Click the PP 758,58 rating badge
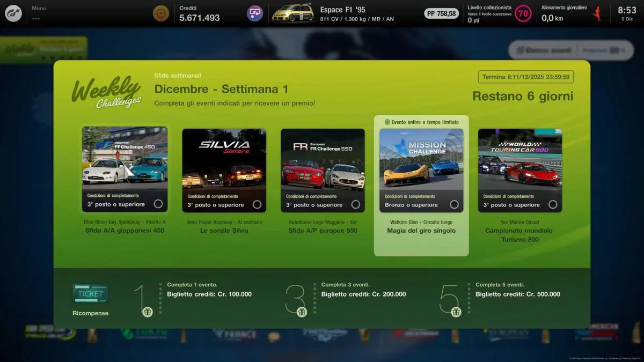The image size is (644, 362). click(442, 13)
